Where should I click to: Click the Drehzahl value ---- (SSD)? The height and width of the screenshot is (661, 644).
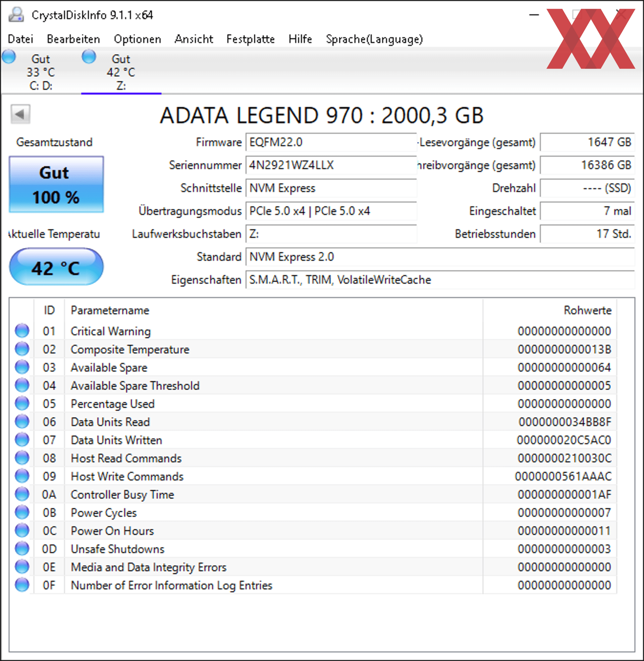587,188
